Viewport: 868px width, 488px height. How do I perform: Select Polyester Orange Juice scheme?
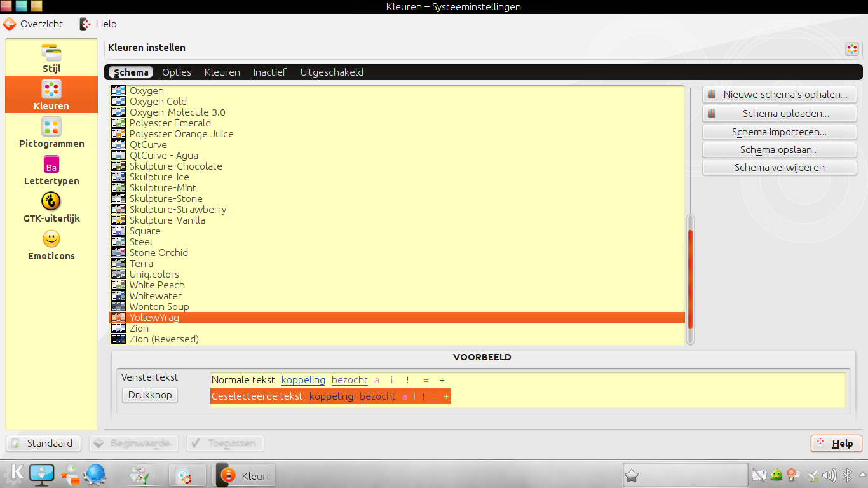[397, 134]
